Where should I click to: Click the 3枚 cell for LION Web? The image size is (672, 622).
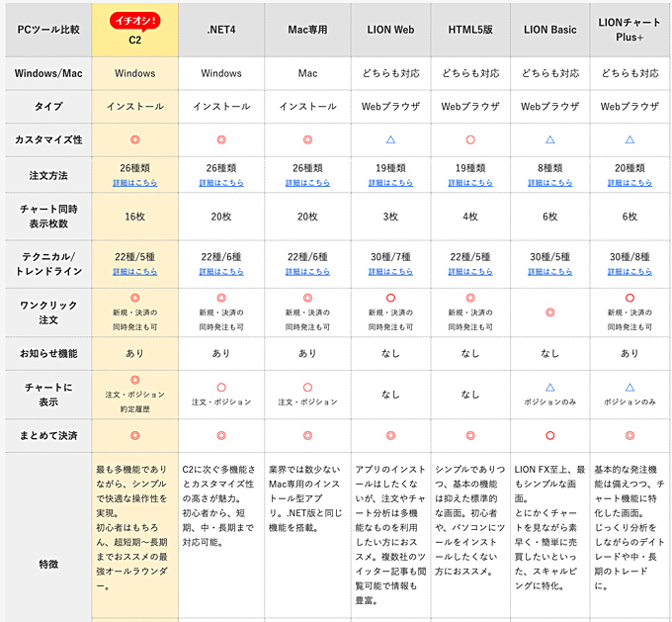click(x=390, y=217)
